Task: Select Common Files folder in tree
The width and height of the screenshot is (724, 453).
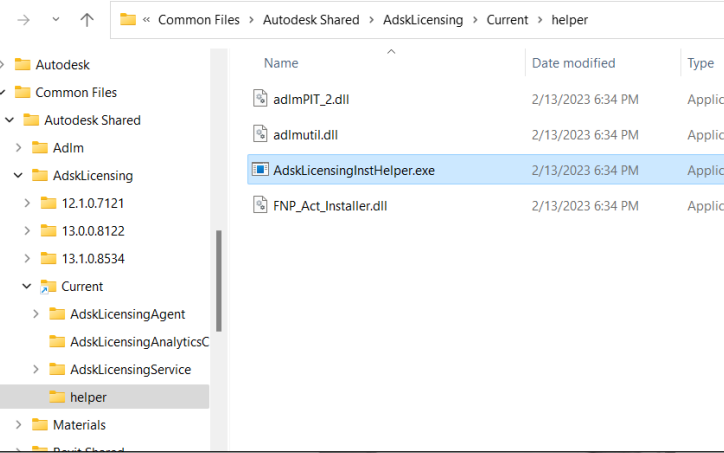Action: pyautogui.click(x=76, y=92)
